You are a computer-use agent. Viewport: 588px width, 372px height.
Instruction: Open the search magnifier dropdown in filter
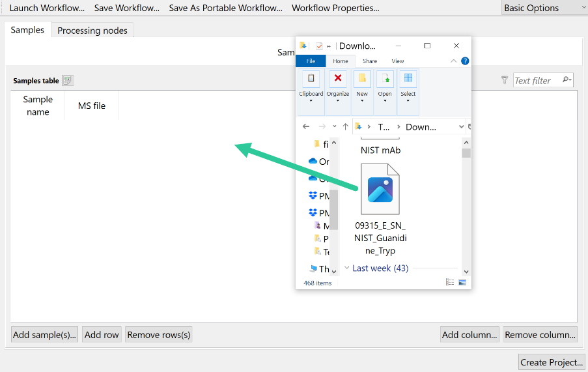pyautogui.click(x=567, y=79)
